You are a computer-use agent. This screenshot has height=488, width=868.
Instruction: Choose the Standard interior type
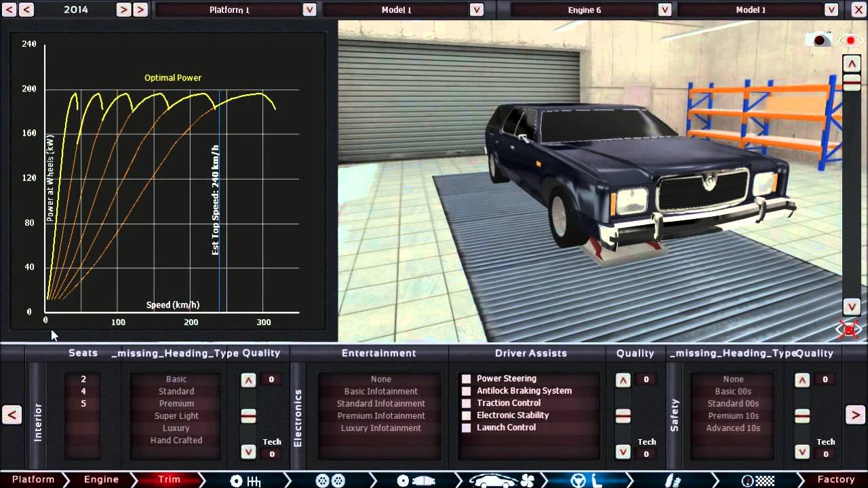[x=176, y=392]
